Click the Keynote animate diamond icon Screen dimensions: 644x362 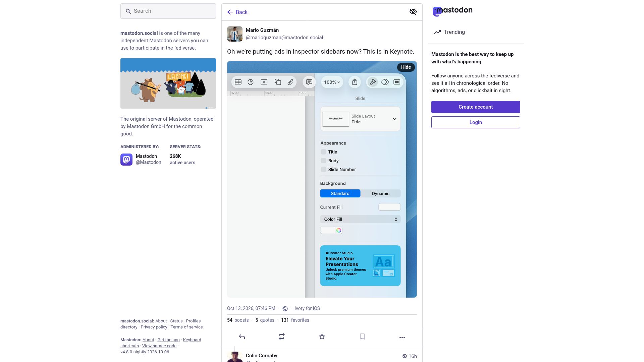click(x=385, y=82)
